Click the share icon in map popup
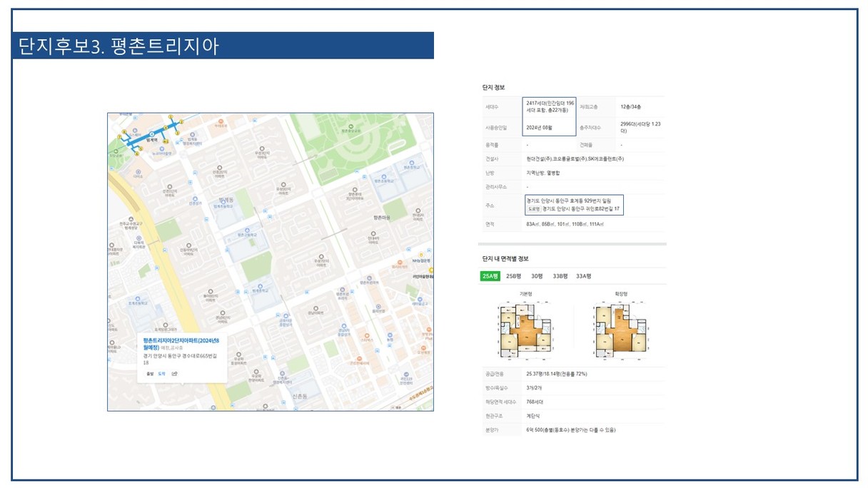Screen dimensions: 868x488 tap(175, 373)
